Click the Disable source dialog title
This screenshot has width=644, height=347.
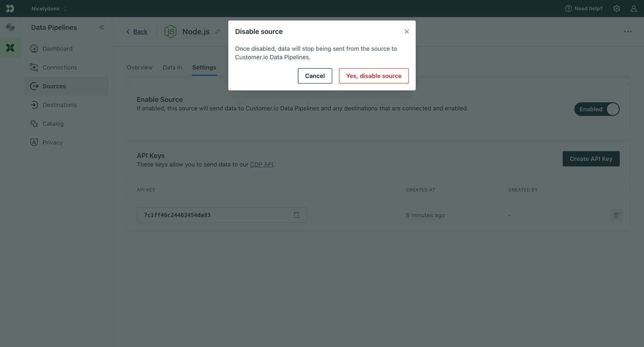point(259,32)
